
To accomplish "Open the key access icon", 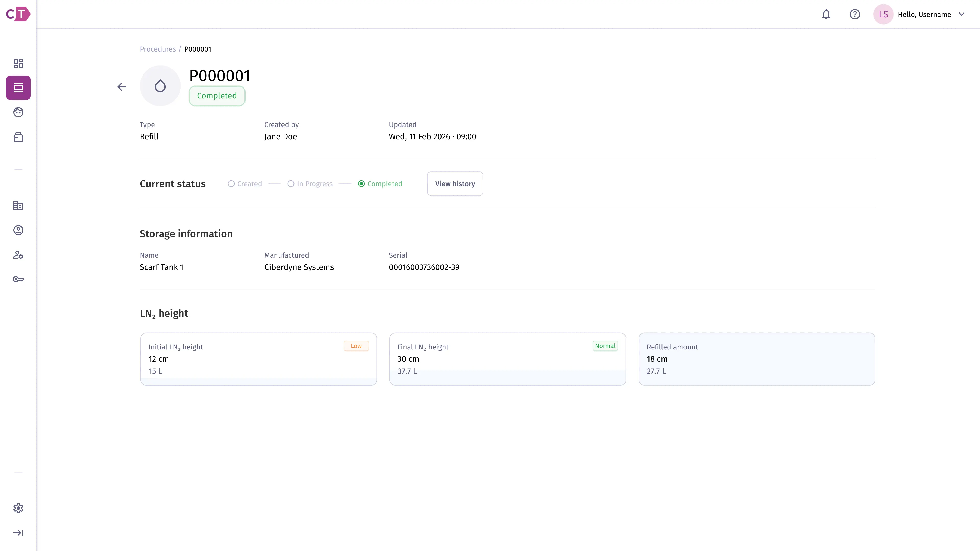I will click(x=18, y=279).
